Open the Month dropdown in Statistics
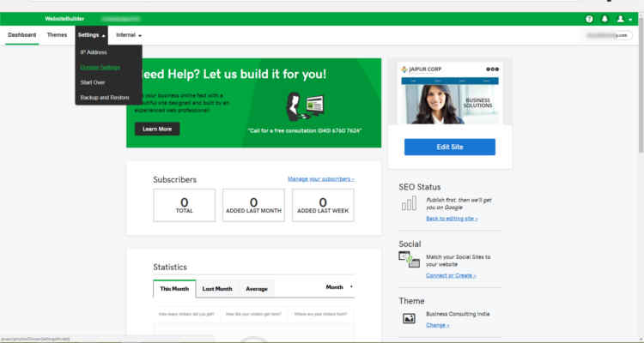644x343 pixels. 338,287
